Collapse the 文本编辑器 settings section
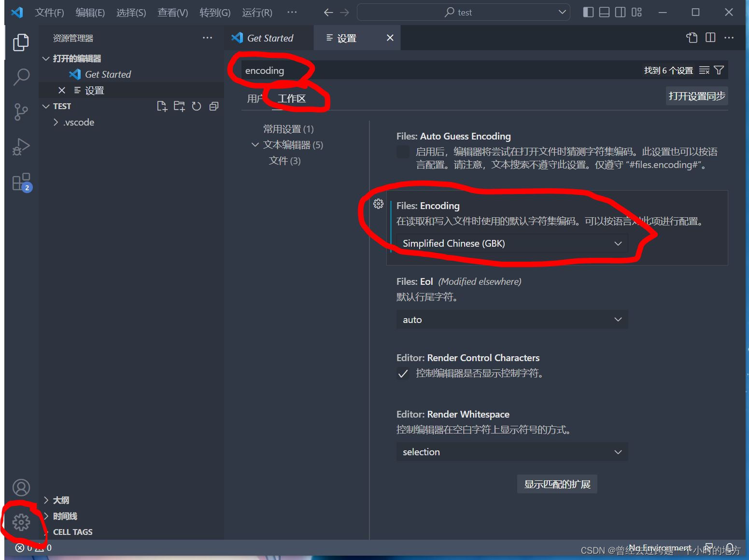Screen dimensions: 749x560 click(255, 144)
